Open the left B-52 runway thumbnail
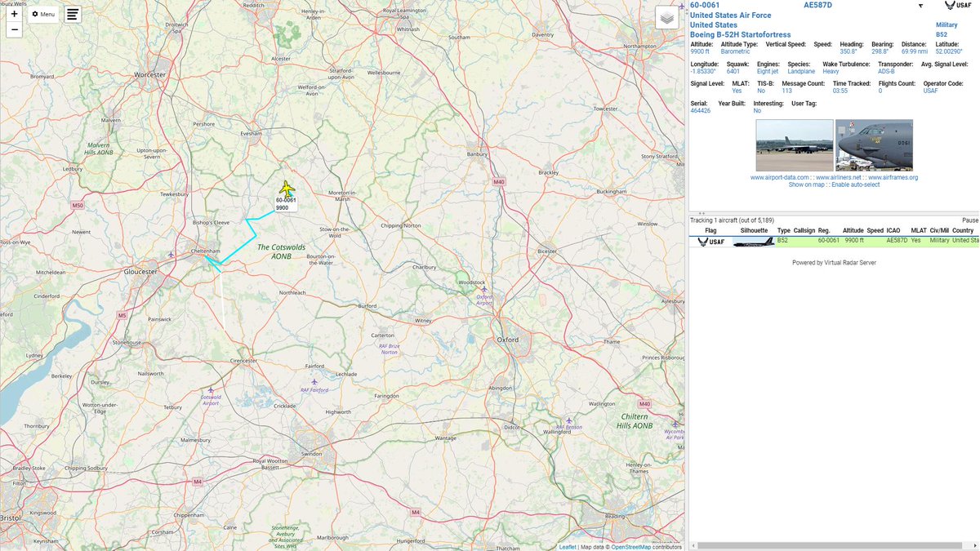 coord(795,144)
